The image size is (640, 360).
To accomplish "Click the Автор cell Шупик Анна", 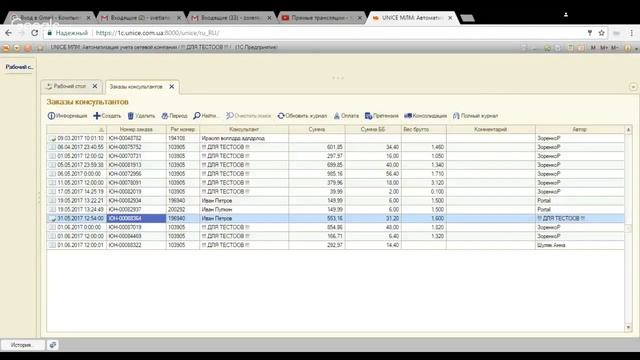I will (x=580, y=245).
